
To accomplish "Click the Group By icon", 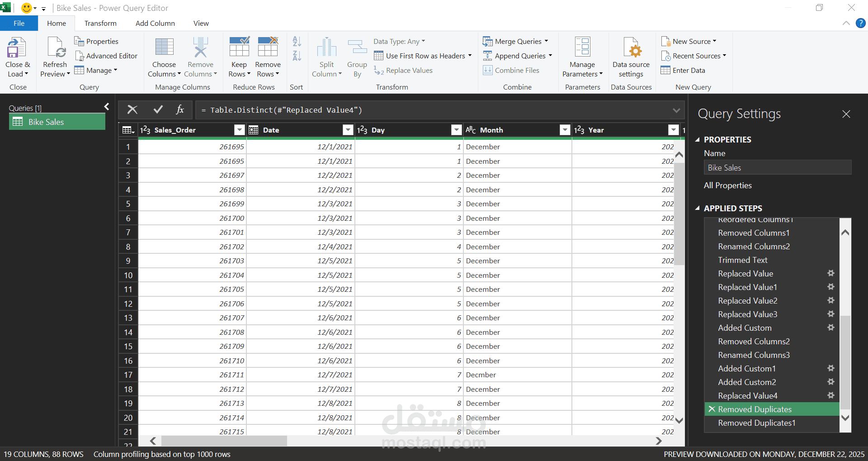I will coord(357,48).
